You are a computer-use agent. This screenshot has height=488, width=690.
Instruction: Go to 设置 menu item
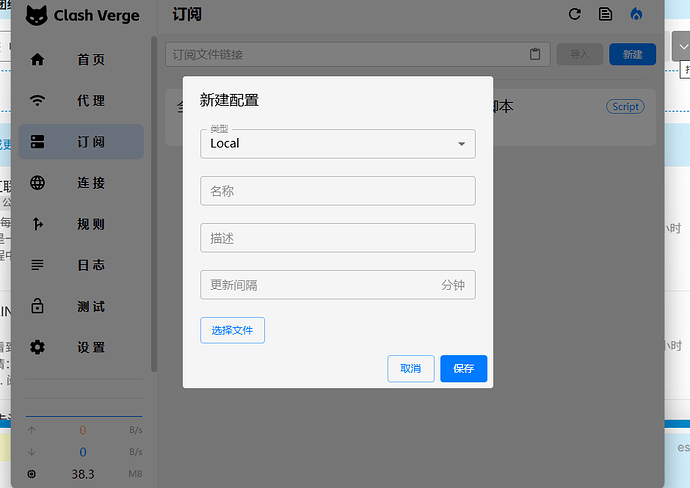tap(81, 347)
